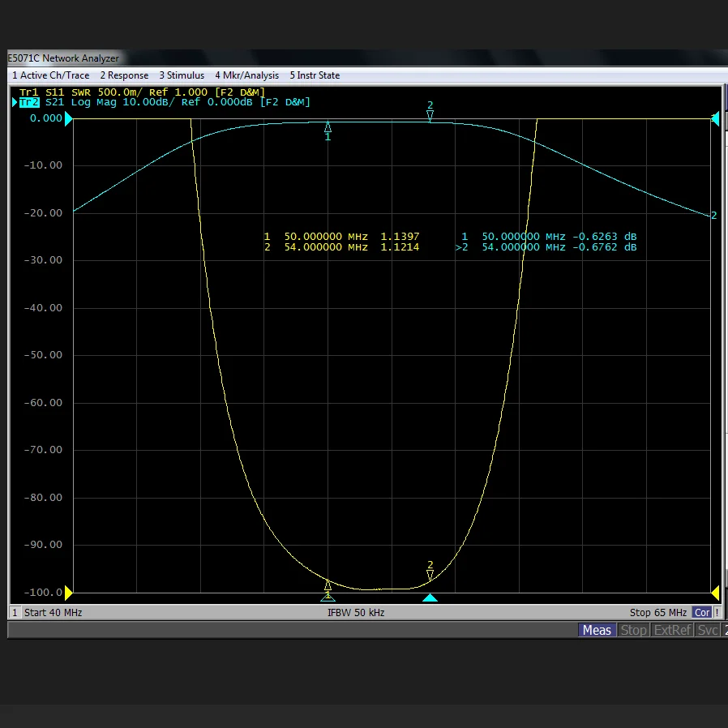
Task: Toggle the Cor correction status indicator
Action: pos(702,613)
